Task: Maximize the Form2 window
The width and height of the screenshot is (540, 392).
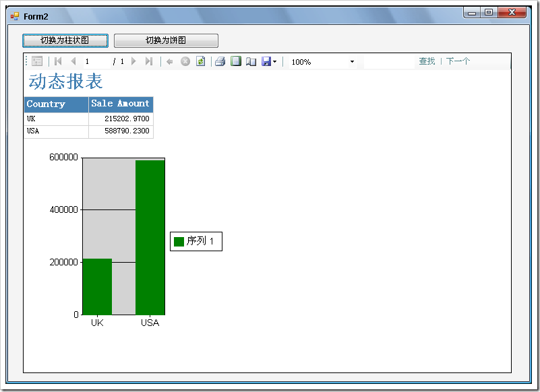Action: click(x=489, y=13)
